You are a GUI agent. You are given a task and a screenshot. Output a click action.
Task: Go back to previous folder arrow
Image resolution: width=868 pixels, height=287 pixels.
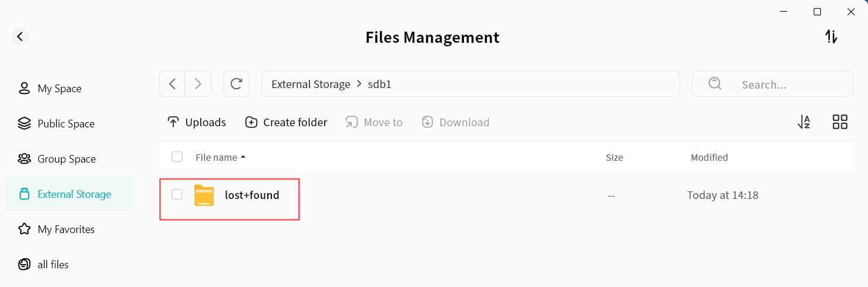[172, 84]
